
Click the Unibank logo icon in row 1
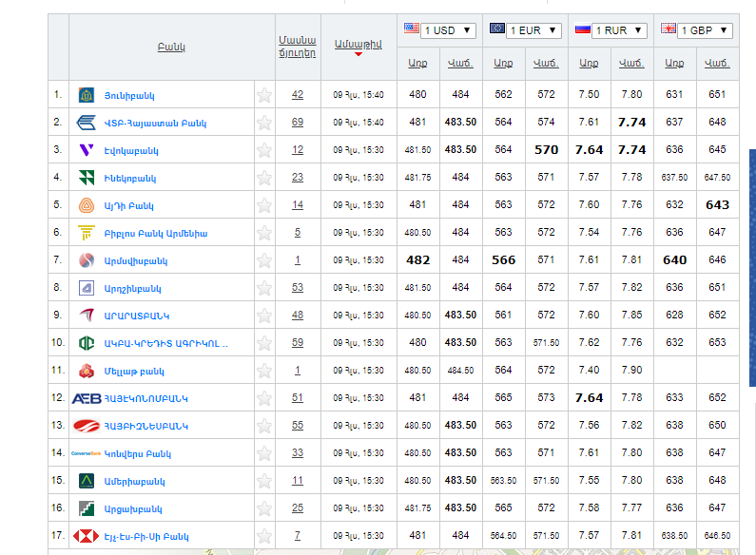pos(87,95)
